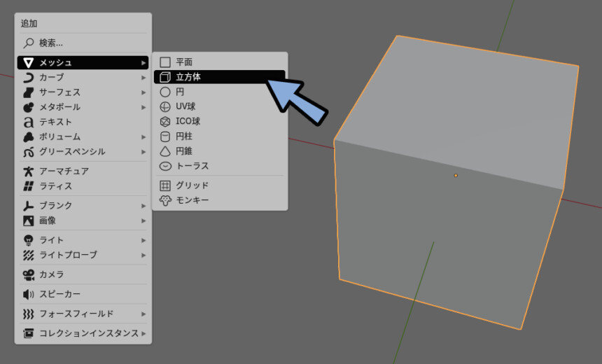Click the 円 label text
This screenshot has width=602, height=364.
click(x=180, y=92)
